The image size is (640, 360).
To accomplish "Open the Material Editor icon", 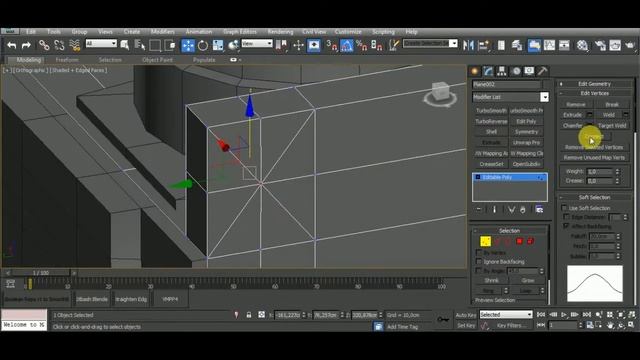I will click(x=582, y=45).
